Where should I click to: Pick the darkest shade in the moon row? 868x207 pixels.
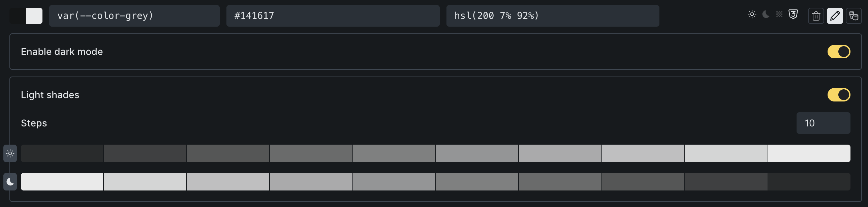809,182
